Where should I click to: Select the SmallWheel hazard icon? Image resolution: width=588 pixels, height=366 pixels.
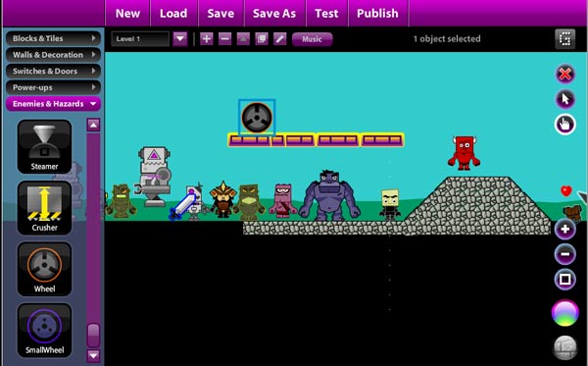(44, 331)
